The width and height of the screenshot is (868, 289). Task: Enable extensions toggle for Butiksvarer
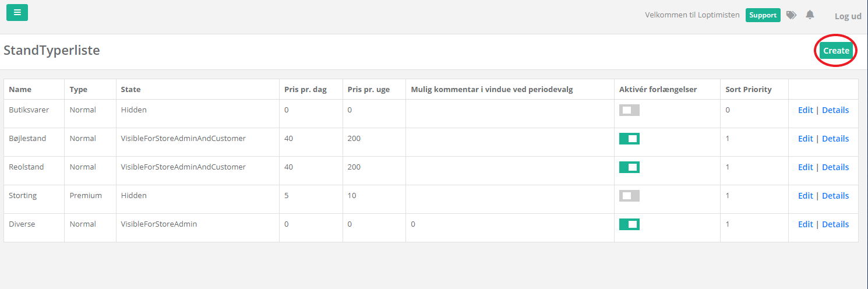coord(629,110)
